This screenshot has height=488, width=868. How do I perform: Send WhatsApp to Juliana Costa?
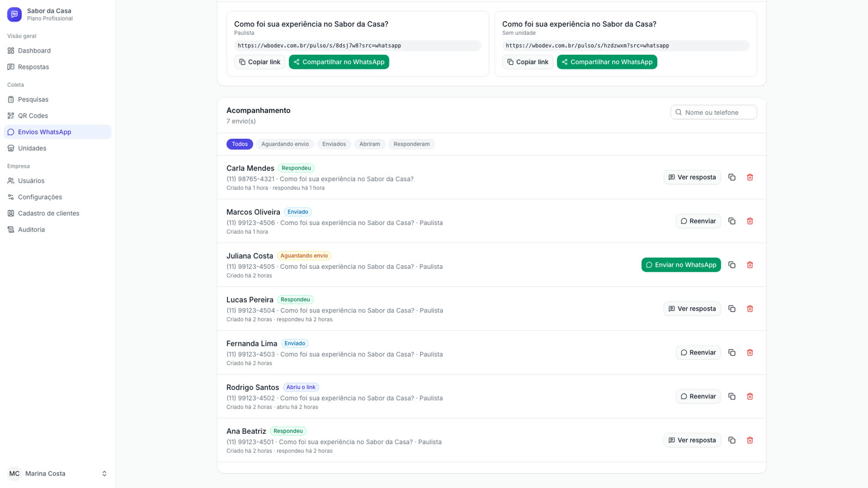pyautogui.click(x=681, y=265)
